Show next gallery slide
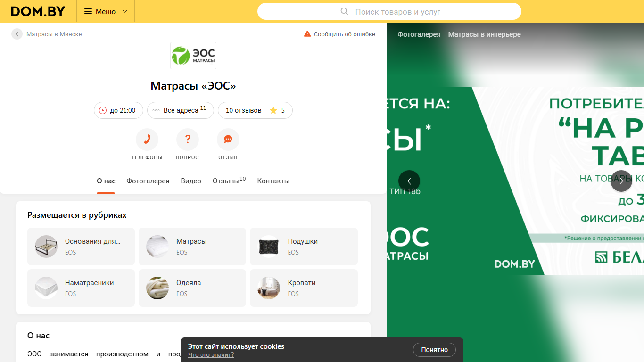 tap(621, 181)
